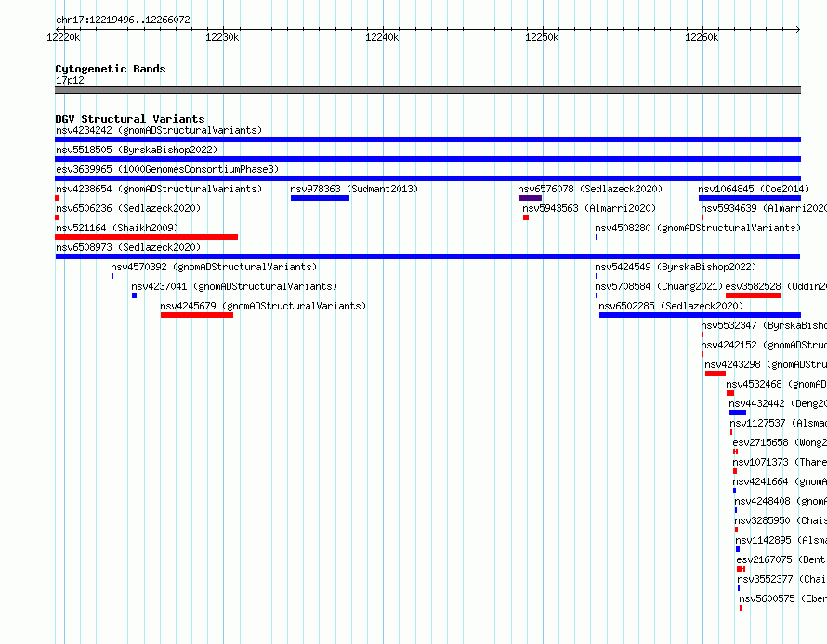
Task: Open the nsv4241664 variant label
Action: (780, 481)
